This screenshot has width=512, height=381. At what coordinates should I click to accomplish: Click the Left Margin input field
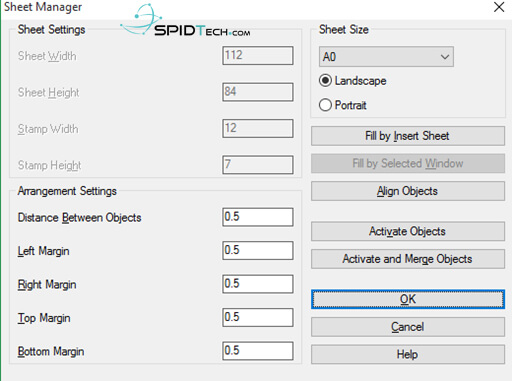pyautogui.click(x=258, y=250)
